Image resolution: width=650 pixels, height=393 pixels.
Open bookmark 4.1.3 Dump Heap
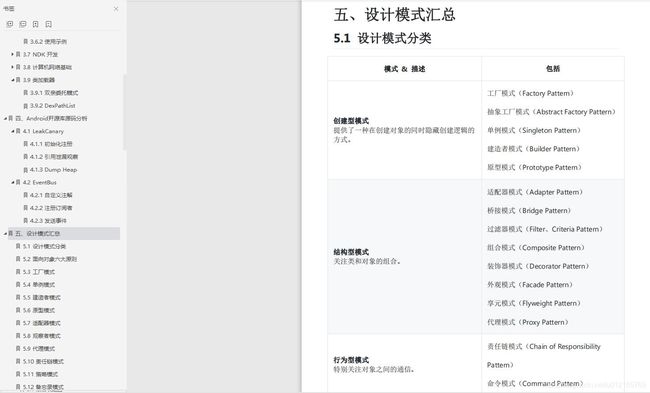click(53, 170)
